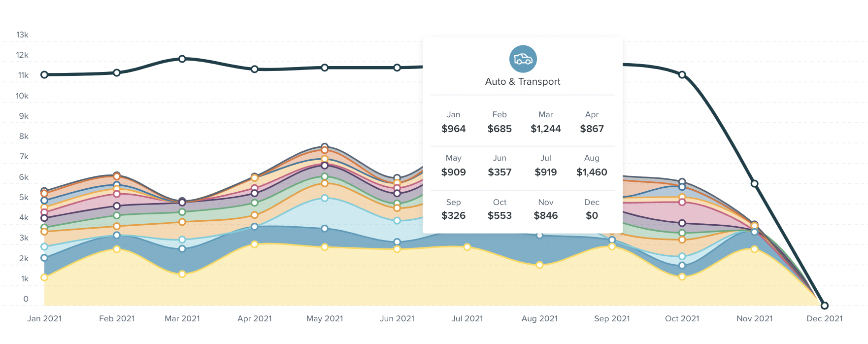Click the light-blue series point at May 2021

(x=325, y=198)
